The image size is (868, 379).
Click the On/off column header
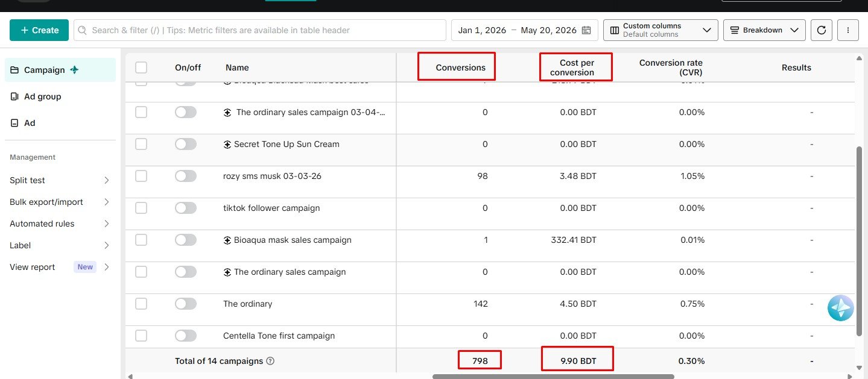tap(188, 67)
